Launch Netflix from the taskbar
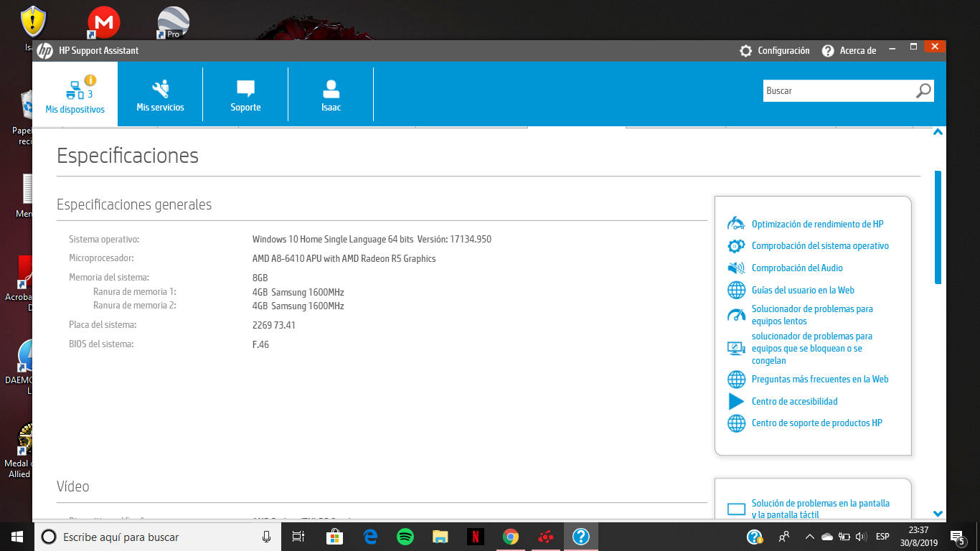This screenshot has height=551, width=980. tap(475, 537)
